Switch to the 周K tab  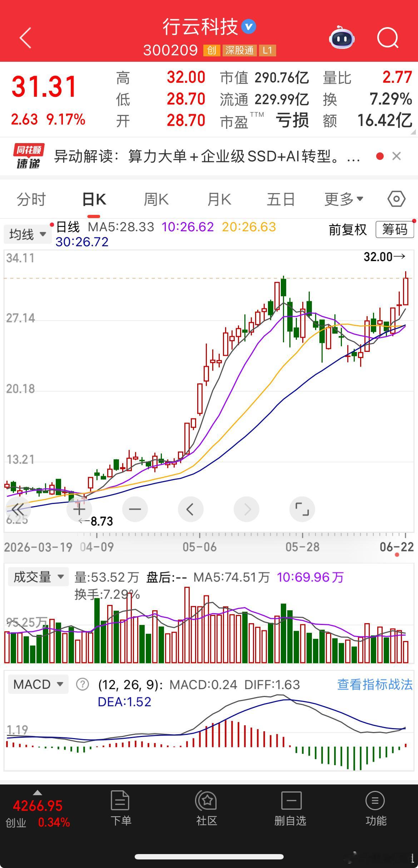(x=156, y=199)
